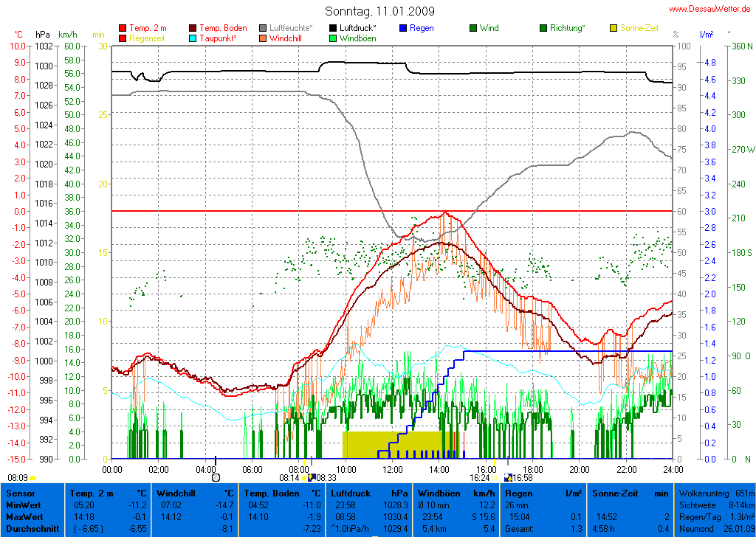Open the www.DessauWetter.de link
Viewport: 756px width, 537px height.
[x=709, y=9]
